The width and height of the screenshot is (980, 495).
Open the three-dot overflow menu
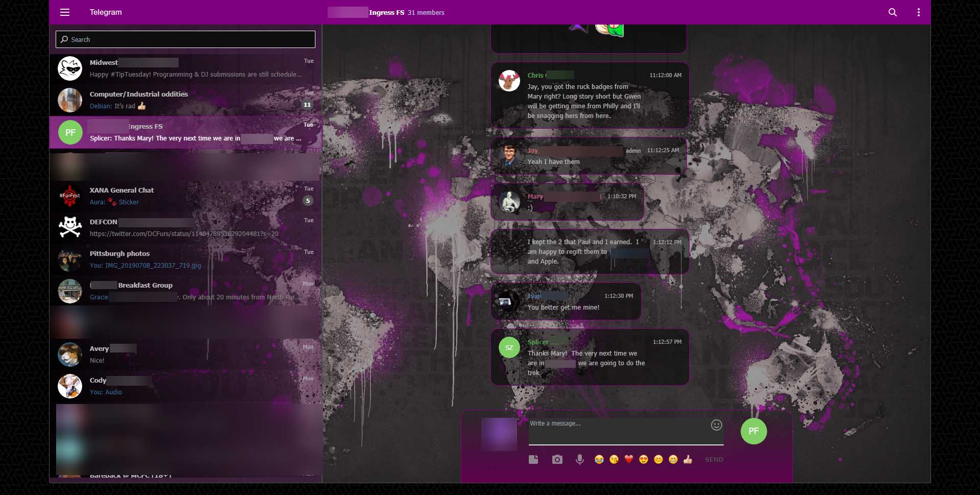(919, 12)
